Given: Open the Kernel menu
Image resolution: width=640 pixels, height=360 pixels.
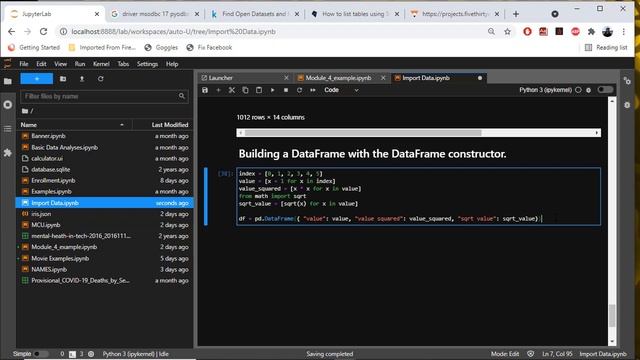Looking at the screenshot, I should [x=101, y=64].
